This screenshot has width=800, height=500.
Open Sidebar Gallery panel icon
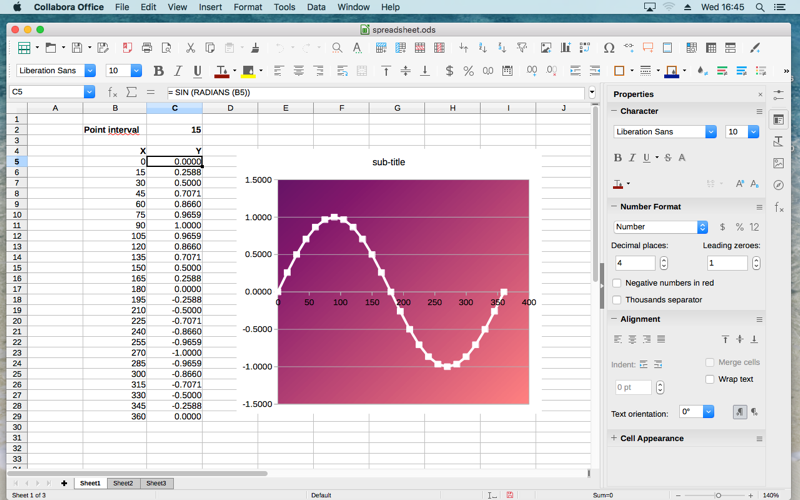779,163
